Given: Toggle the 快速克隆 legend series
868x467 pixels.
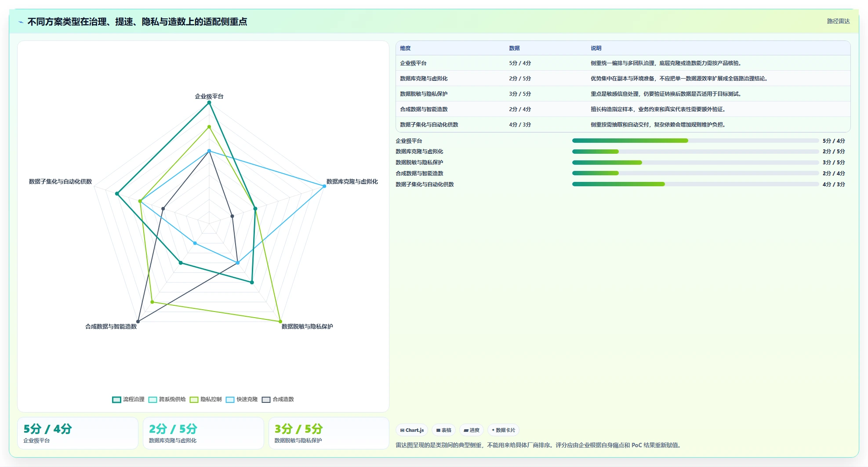Looking at the screenshot, I should pyautogui.click(x=242, y=399).
